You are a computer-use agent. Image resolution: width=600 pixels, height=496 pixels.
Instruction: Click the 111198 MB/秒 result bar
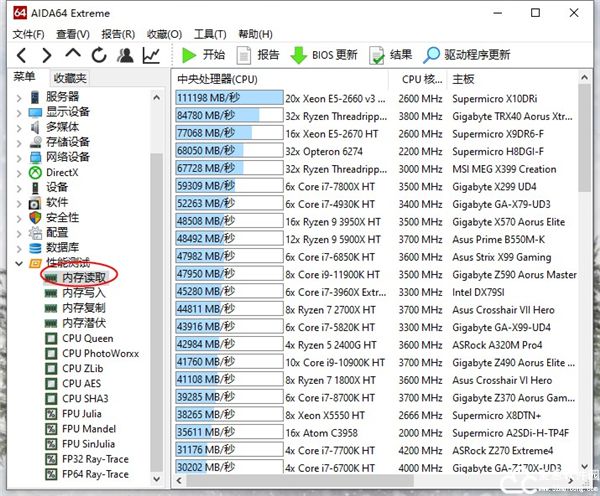[230, 98]
